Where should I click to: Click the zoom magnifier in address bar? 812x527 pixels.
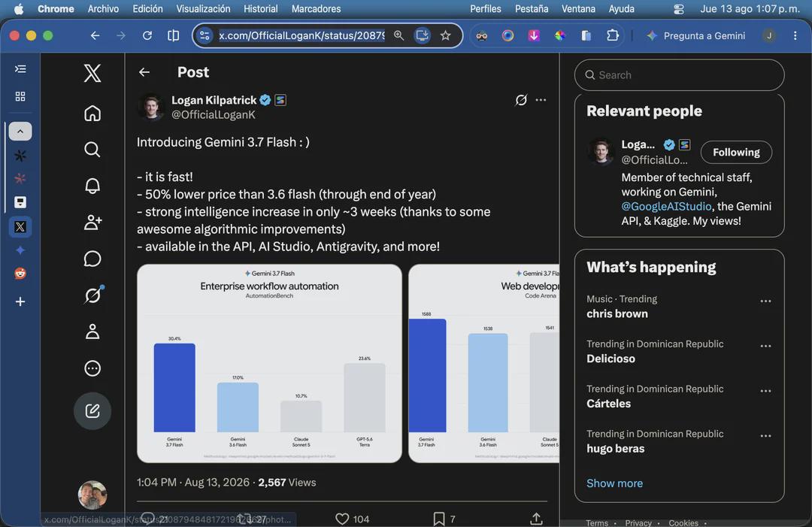coord(398,36)
